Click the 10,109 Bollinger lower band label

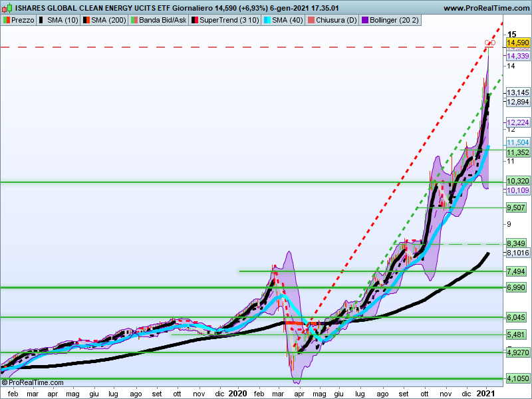point(518,190)
